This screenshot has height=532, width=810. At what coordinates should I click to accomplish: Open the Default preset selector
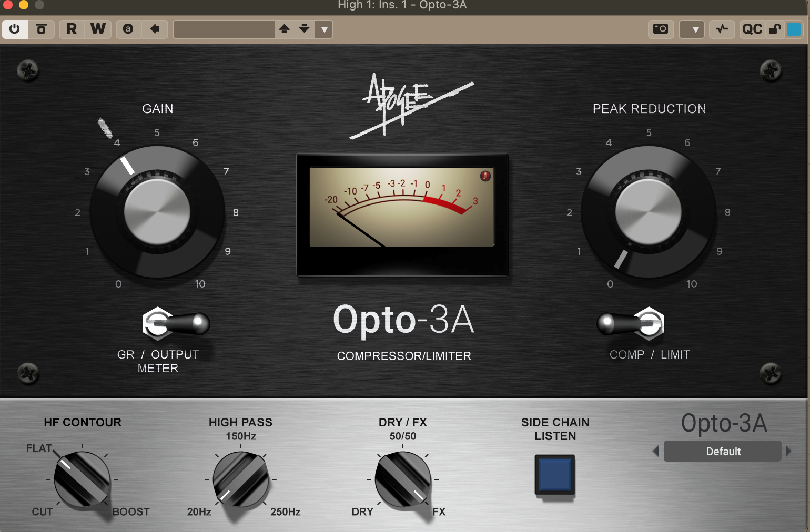click(x=723, y=451)
